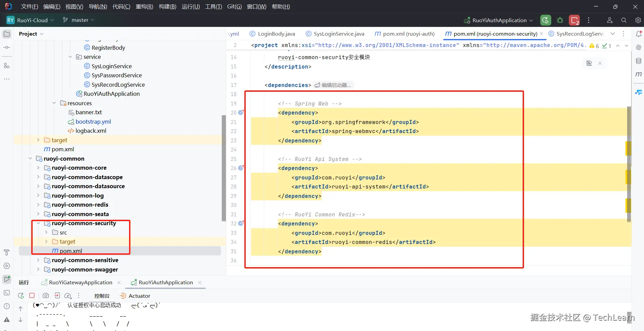Open Code With Me user icon
This screenshot has width=644, height=331.
pyautogui.click(x=610, y=20)
